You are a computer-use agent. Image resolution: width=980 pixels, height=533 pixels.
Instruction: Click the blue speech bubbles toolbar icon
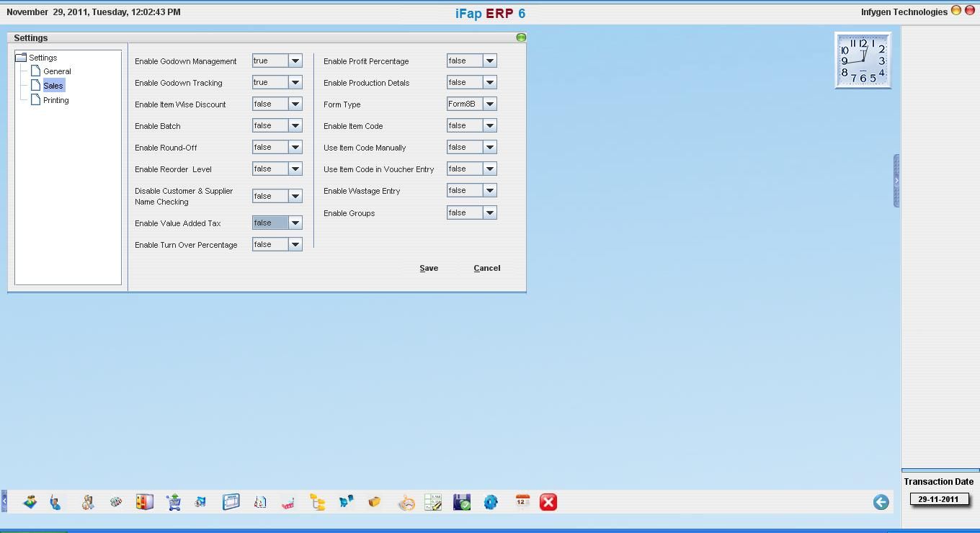(x=347, y=502)
